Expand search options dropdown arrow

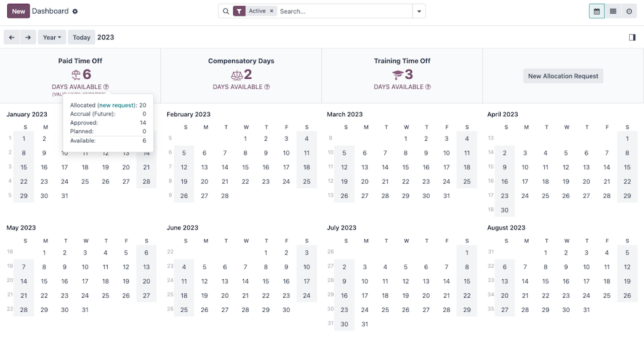pos(419,11)
